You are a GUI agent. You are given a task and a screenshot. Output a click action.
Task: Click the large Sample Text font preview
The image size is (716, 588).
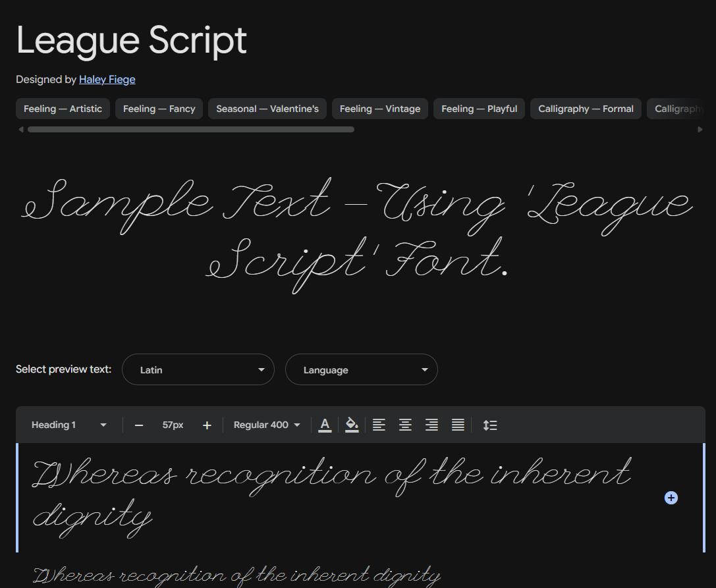pyautogui.click(x=358, y=235)
